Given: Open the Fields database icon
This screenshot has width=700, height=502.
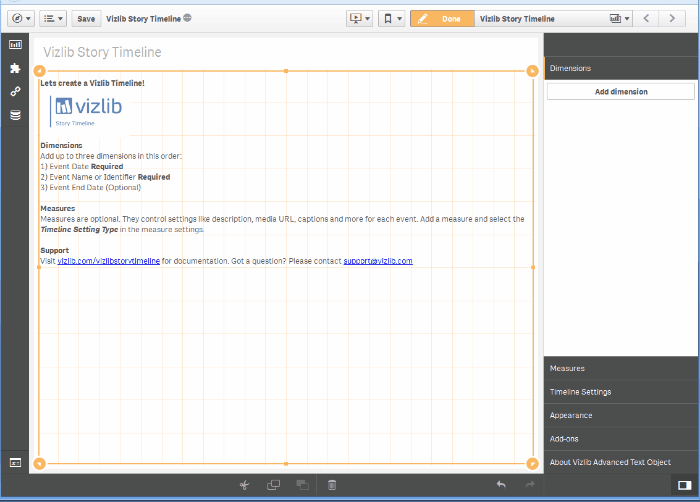Looking at the screenshot, I should coord(15,115).
